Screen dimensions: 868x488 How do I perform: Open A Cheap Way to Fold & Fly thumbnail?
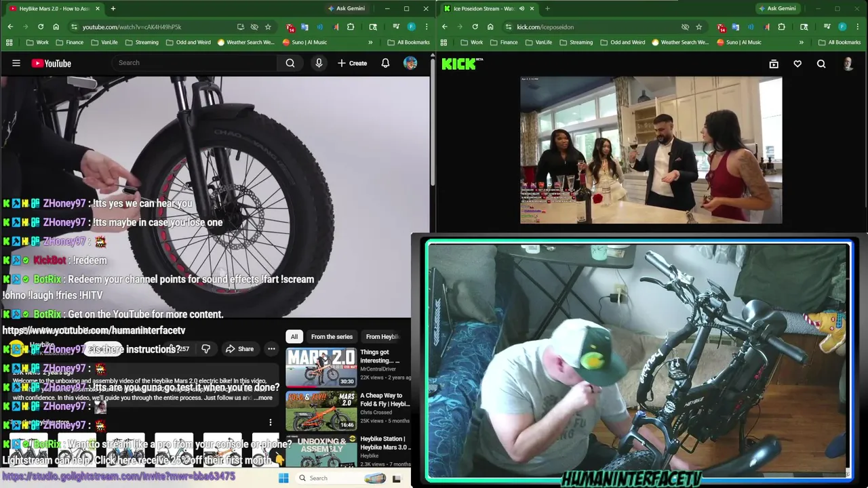(321, 410)
